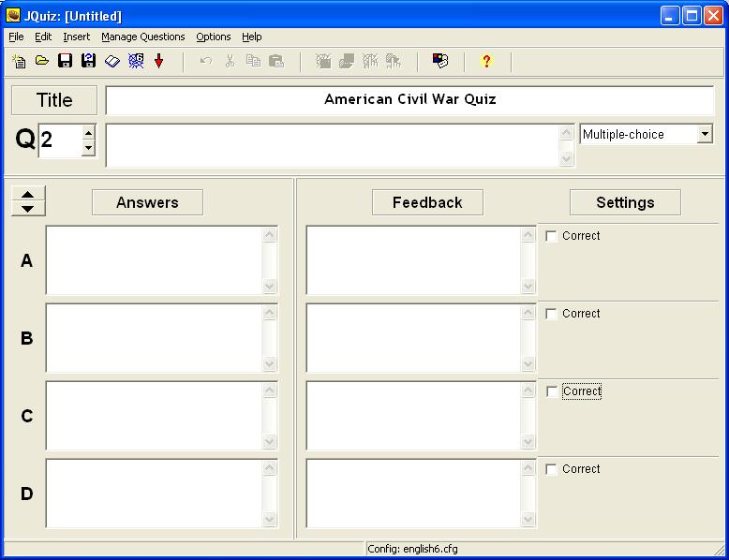Click scroll down arrow in question text box
This screenshot has width=729, height=560.
[x=566, y=158]
